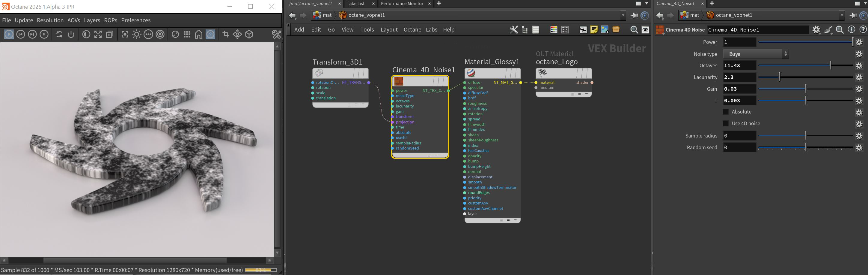The height and width of the screenshot is (275, 868).
Task: Click the play render button in IPR
Action: pos(9,35)
